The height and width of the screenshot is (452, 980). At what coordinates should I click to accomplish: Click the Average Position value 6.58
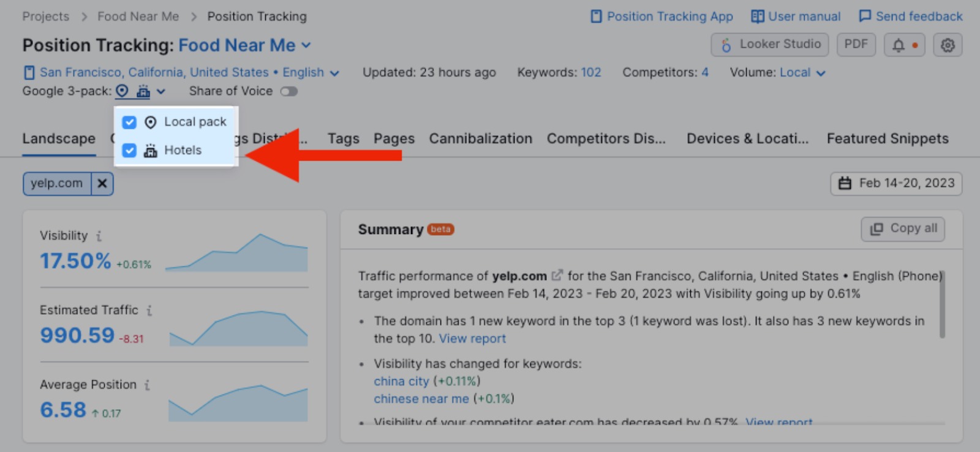pos(63,410)
